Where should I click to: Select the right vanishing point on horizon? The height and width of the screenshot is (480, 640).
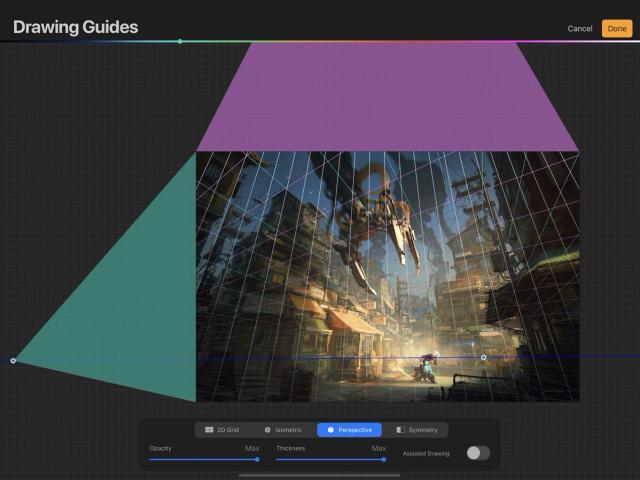click(x=483, y=357)
